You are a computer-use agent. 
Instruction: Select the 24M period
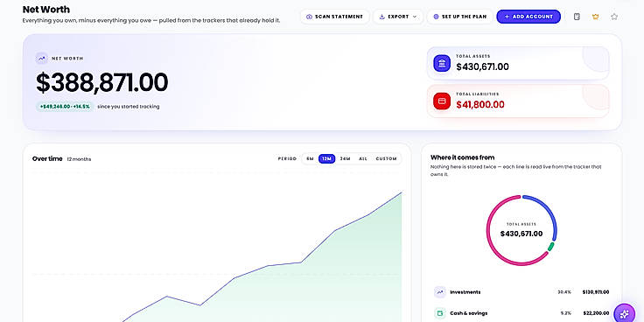(x=345, y=159)
